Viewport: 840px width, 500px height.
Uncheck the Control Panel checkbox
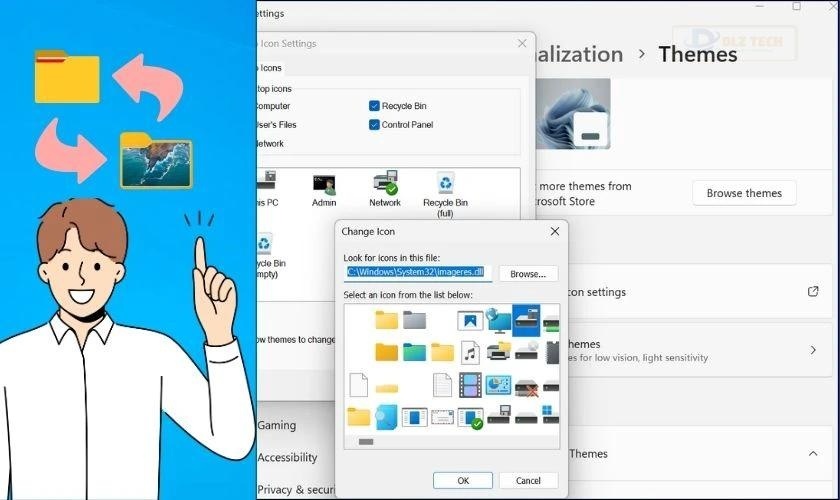[x=374, y=125]
